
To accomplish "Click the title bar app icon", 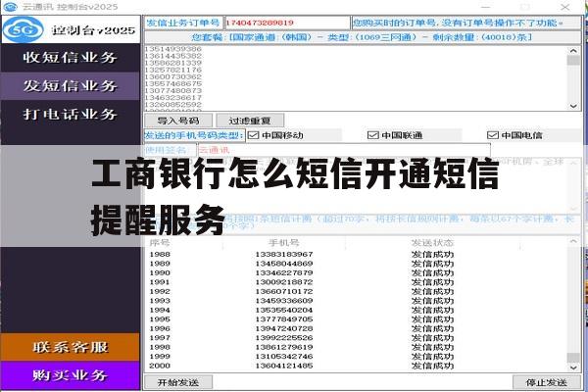I will [x=10, y=7].
